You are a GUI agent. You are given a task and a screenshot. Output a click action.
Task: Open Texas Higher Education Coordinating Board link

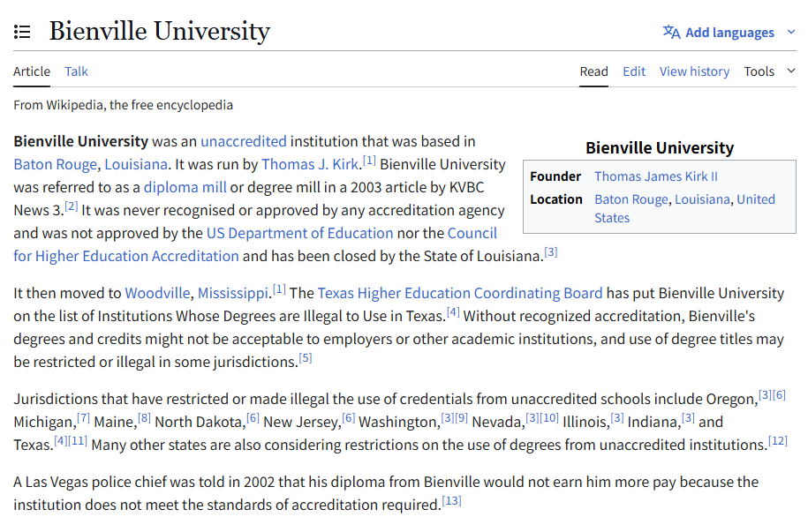point(459,293)
